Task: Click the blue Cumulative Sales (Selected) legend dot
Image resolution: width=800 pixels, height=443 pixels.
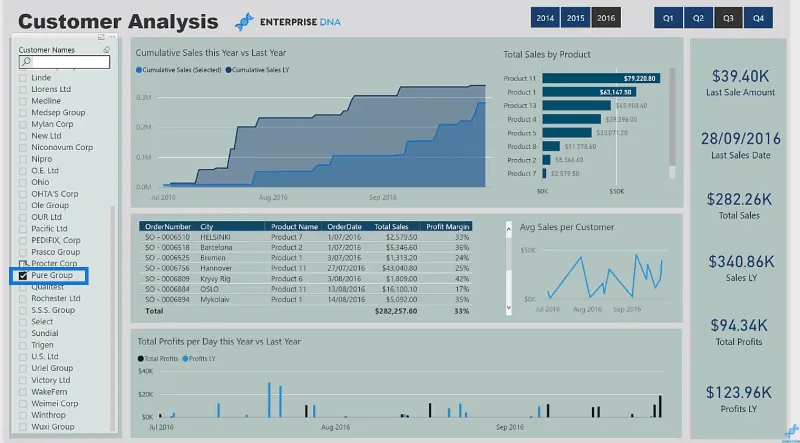Action: [x=139, y=70]
